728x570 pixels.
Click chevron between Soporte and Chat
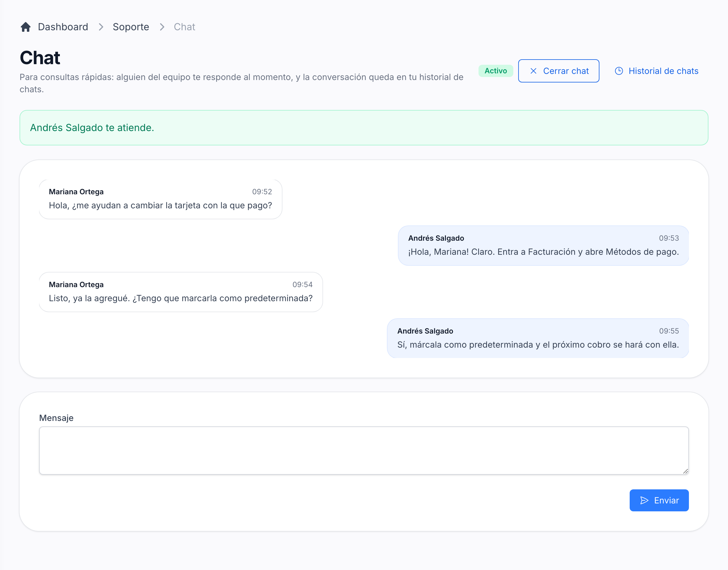coord(162,27)
